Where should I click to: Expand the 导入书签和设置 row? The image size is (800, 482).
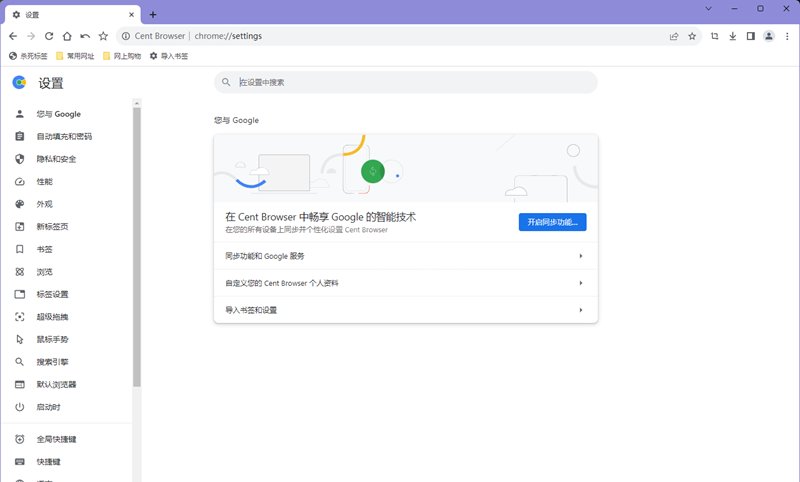(406, 310)
